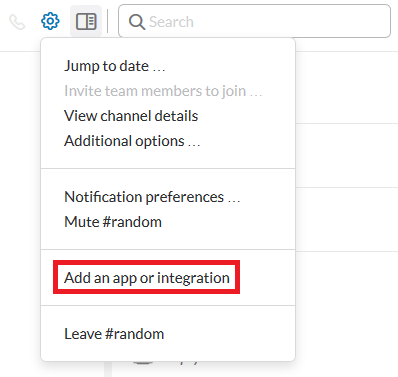Open channel settings gear icon

[50, 21]
